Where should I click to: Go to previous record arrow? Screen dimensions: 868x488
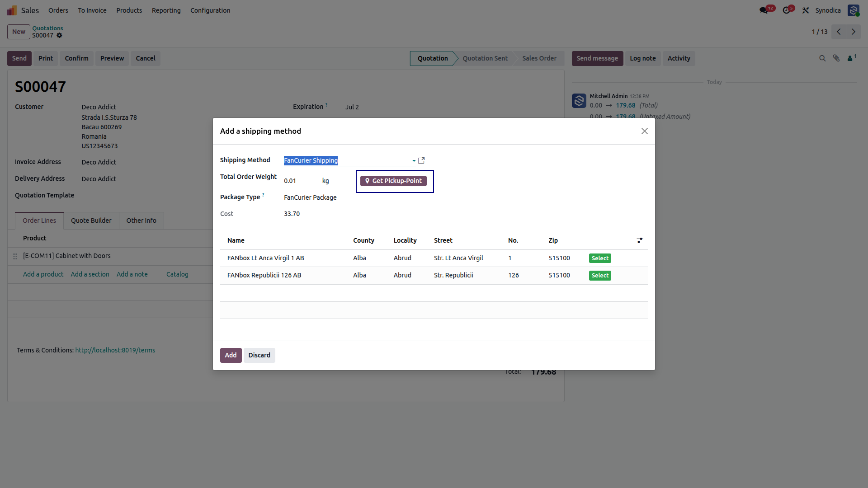point(839,32)
